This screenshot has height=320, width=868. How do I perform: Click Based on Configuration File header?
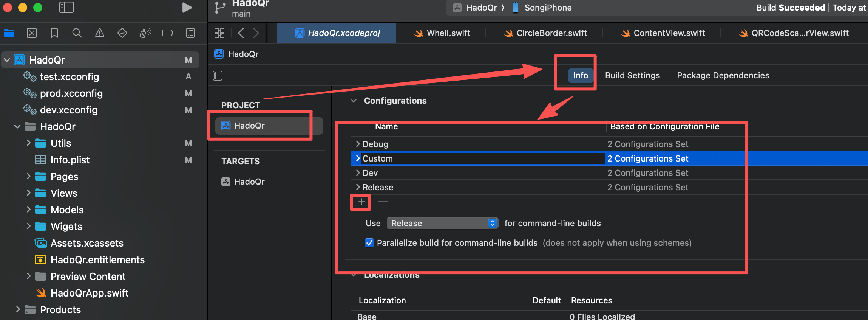pyautogui.click(x=665, y=127)
